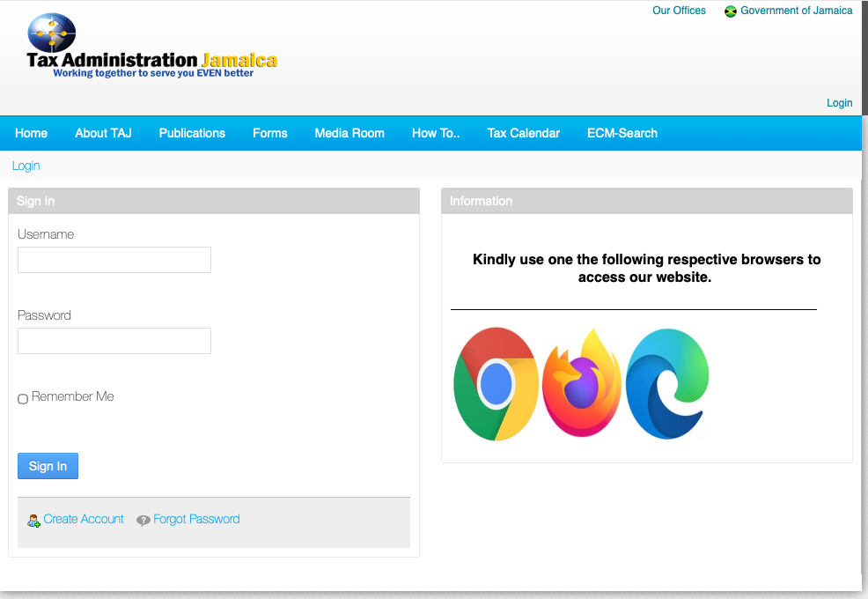Click the Google Chrome browser icon
Viewport: 868px width, 599px height.
pos(496,384)
